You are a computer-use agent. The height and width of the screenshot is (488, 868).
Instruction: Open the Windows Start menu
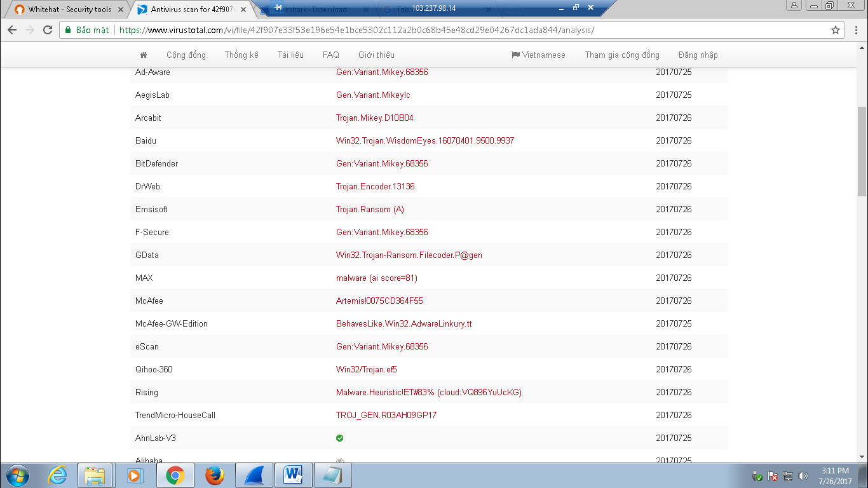[x=17, y=475]
